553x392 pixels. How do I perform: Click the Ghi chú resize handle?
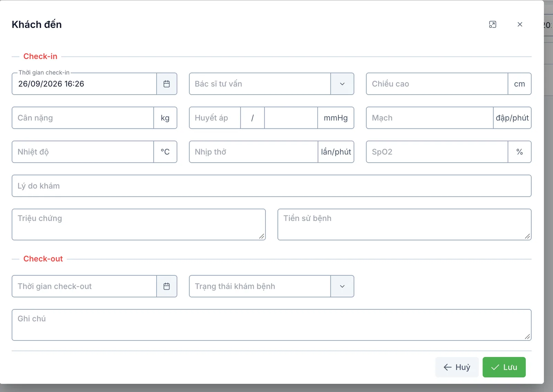coord(527,337)
